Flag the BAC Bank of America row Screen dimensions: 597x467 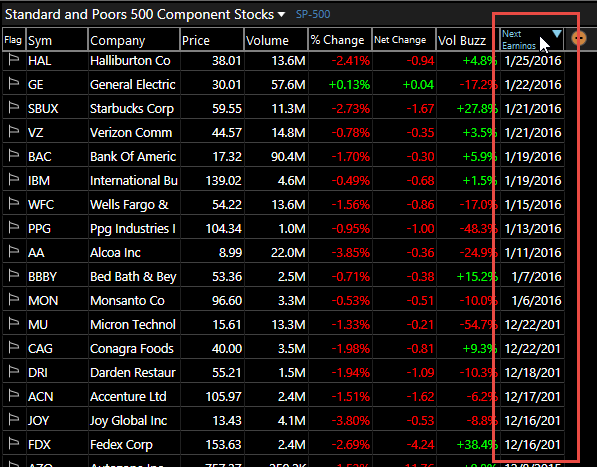14,156
